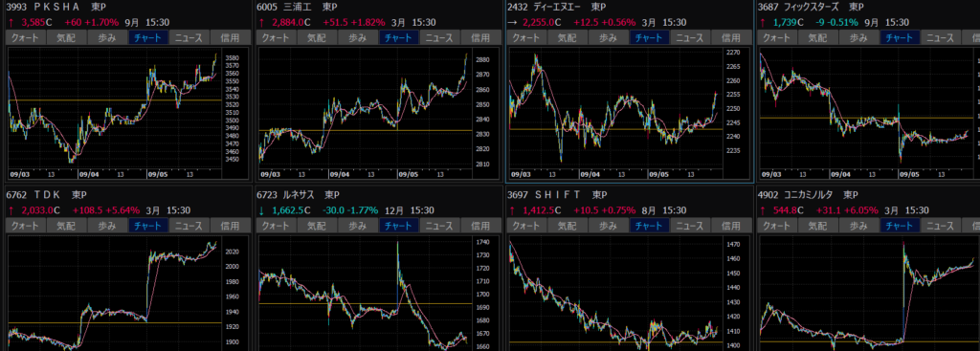Switch to クォート in the 6762 TDK panel
This screenshot has width=980, height=351.
(x=26, y=226)
